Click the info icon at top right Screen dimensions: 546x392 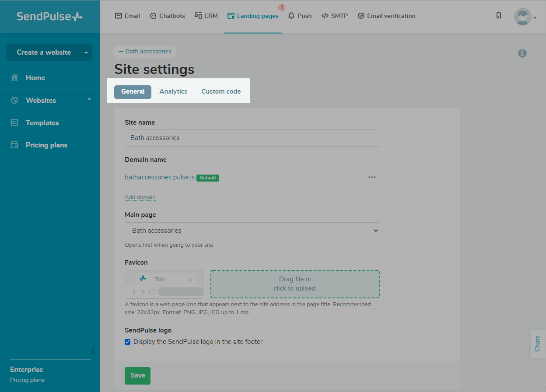(x=522, y=53)
